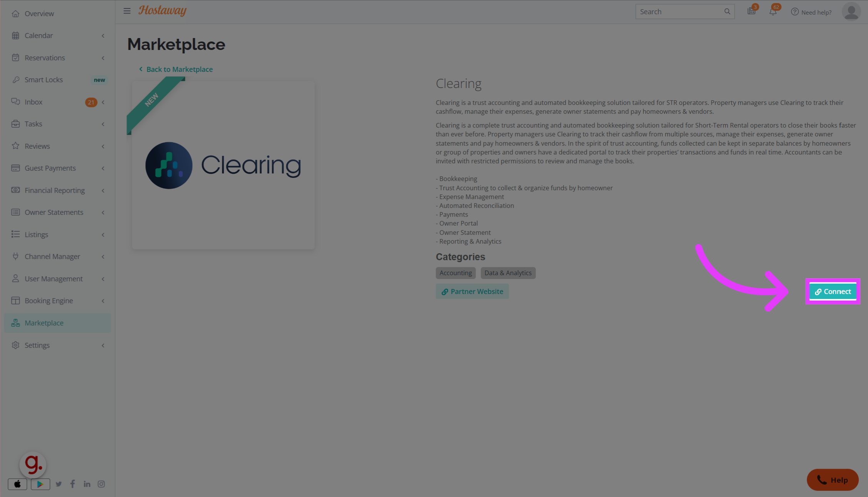The image size is (868, 497).
Task: Click the Facebook social icon
Action: point(73,484)
